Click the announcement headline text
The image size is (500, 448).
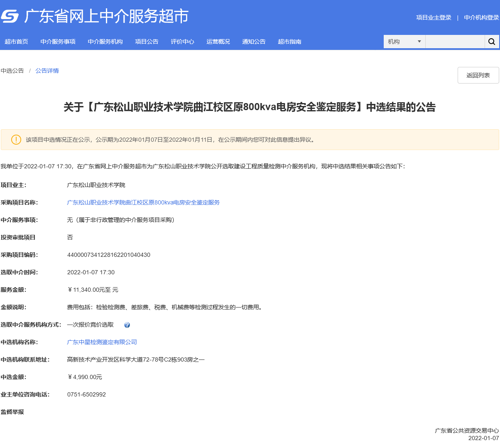250,107
